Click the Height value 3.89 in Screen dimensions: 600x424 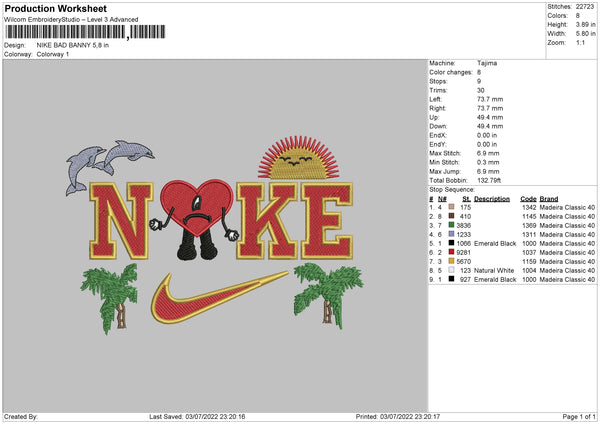586,24
